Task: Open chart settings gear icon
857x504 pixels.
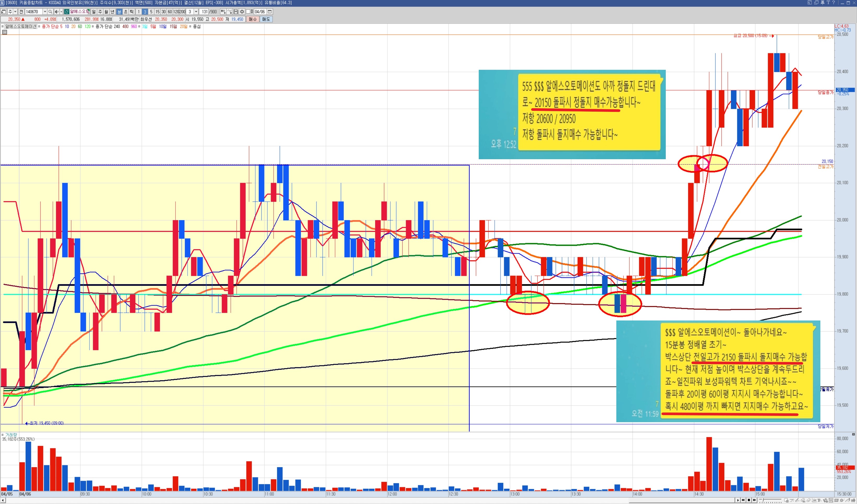Action: coord(242,12)
